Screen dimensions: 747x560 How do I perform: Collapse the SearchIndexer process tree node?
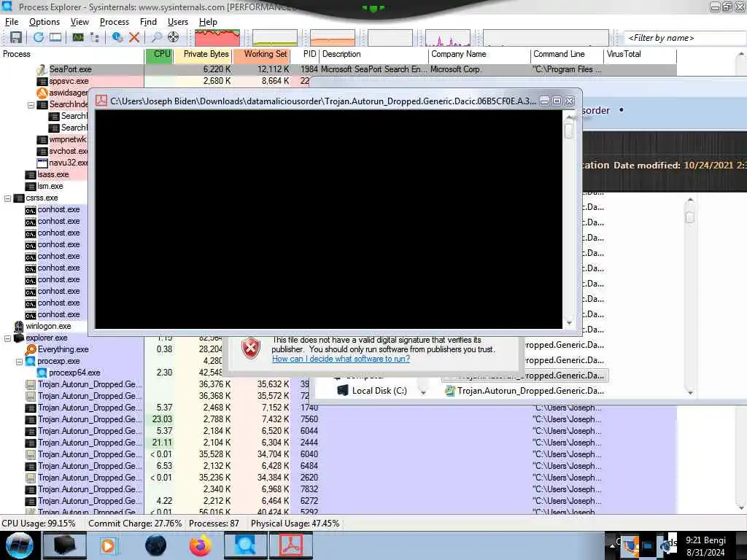(31, 105)
